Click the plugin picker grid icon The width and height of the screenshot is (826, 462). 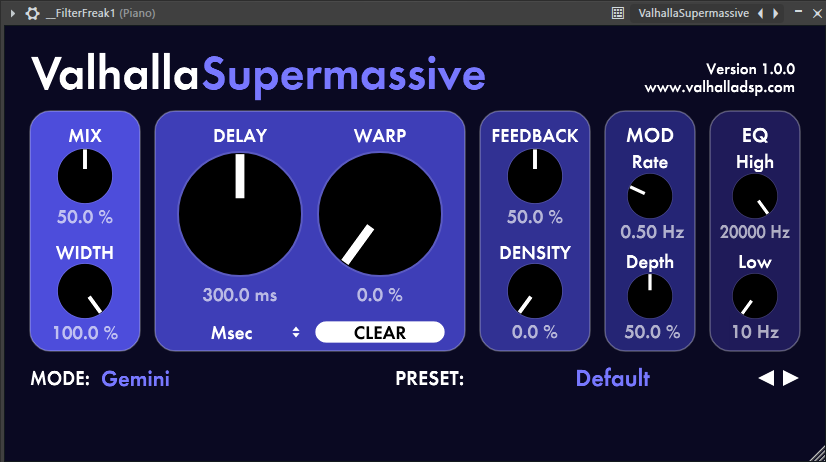pyautogui.click(x=618, y=13)
